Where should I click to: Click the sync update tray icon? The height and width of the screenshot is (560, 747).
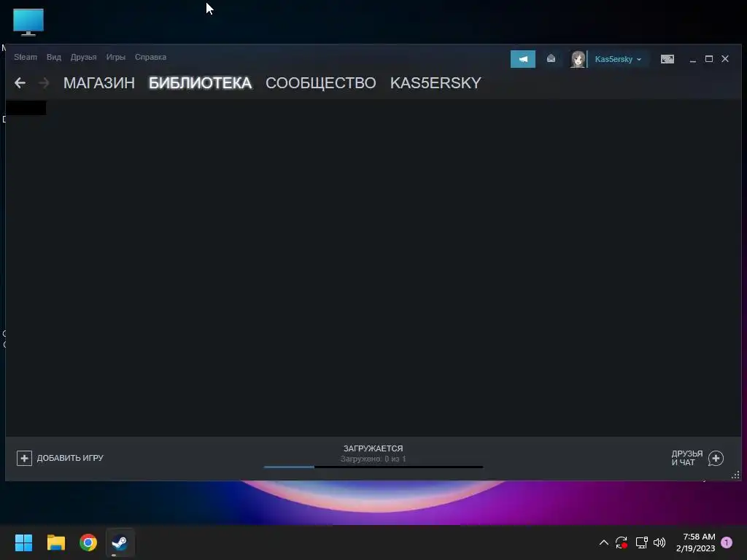(622, 542)
